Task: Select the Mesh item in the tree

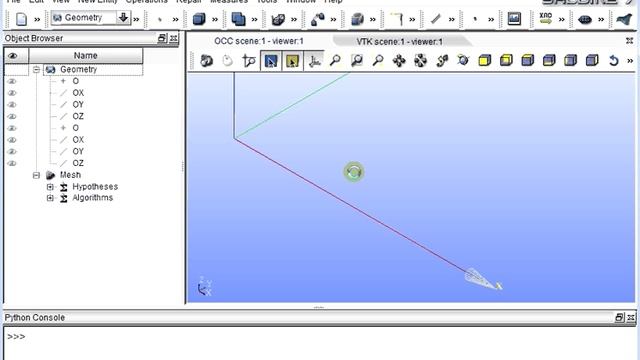Action: click(x=70, y=175)
